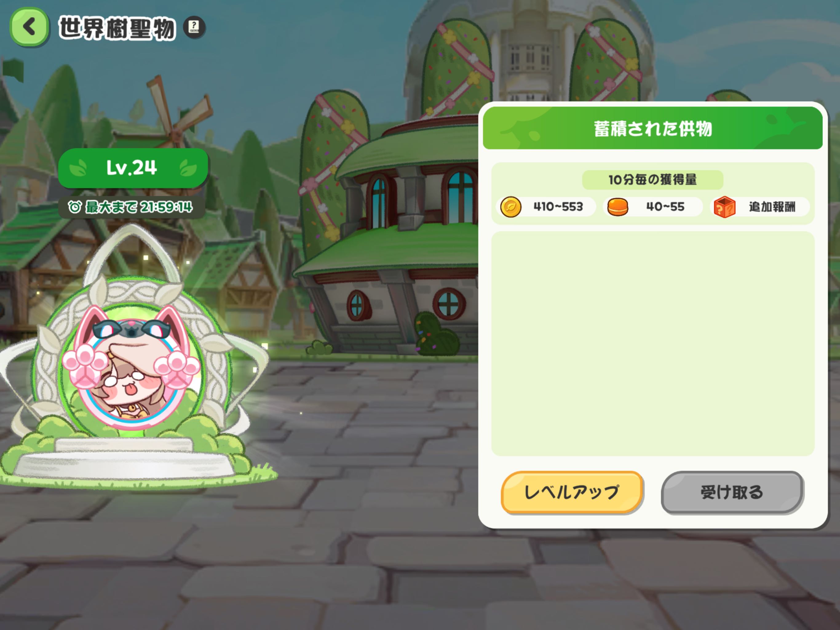This screenshot has width=840, height=630.
Task: Tap the orange macaron reward icon
Action: point(617,207)
